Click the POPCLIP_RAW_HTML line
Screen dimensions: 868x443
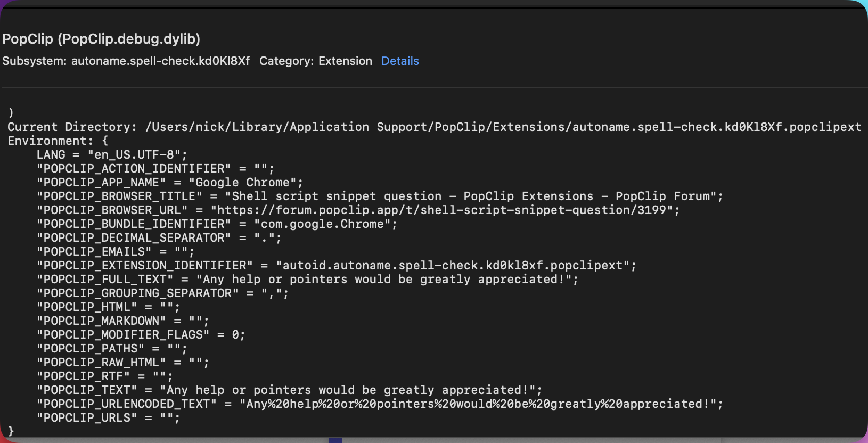pos(122,362)
